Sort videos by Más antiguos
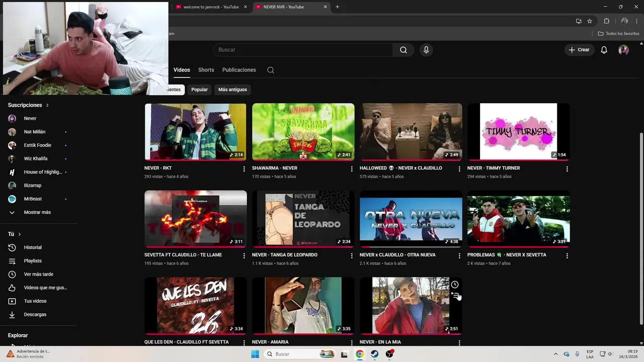 (x=232, y=89)
